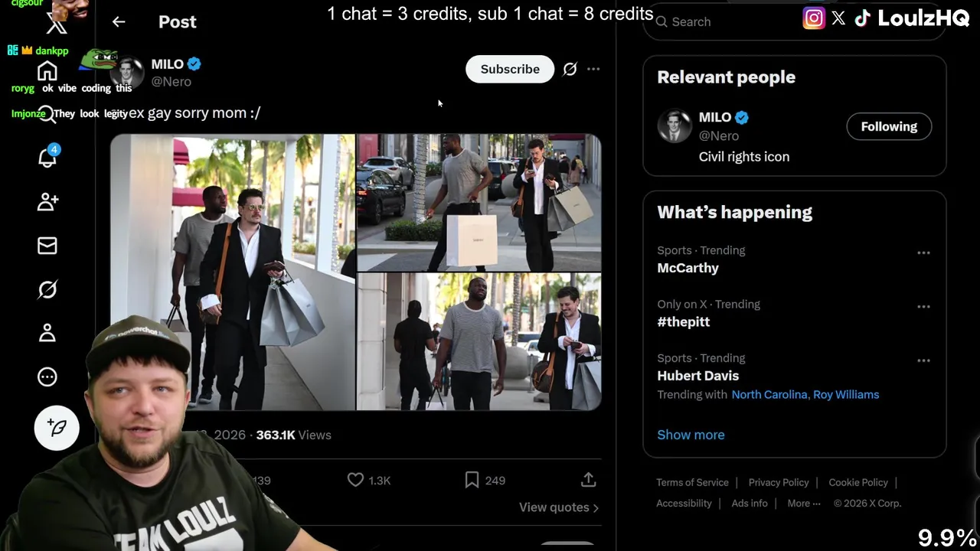Open the More circle menu in sidebar
Image resolution: width=980 pixels, height=551 pixels.
(x=47, y=377)
